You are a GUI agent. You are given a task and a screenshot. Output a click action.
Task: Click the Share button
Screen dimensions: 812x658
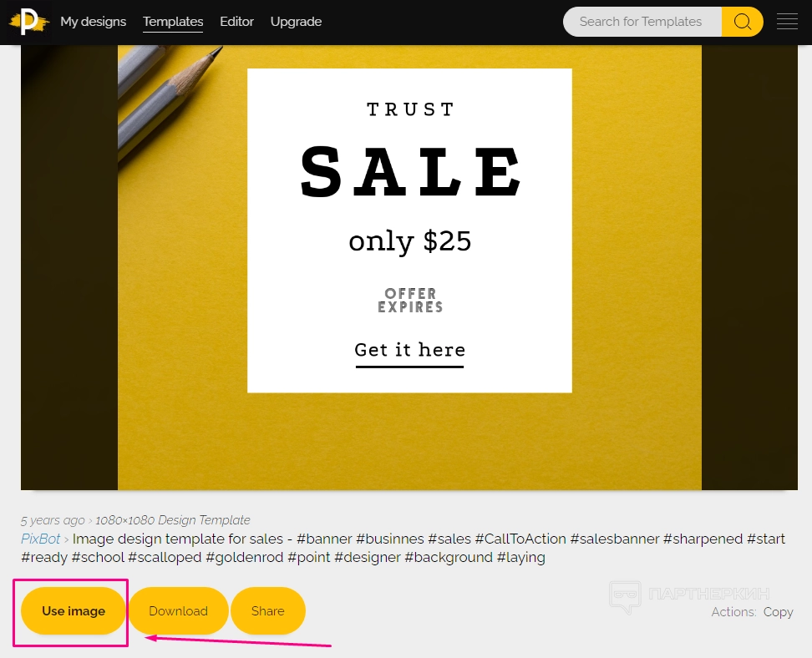(x=267, y=611)
